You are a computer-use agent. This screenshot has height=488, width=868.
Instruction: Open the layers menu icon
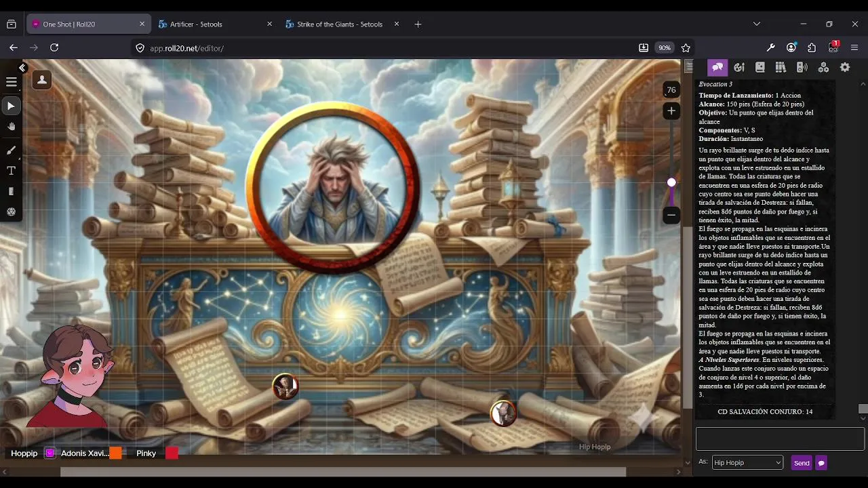tap(11, 82)
